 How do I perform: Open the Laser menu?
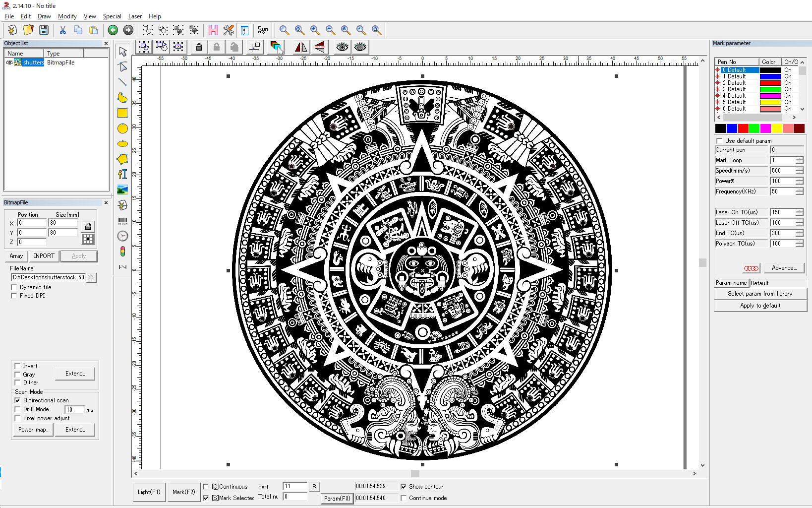(x=135, y=16)
